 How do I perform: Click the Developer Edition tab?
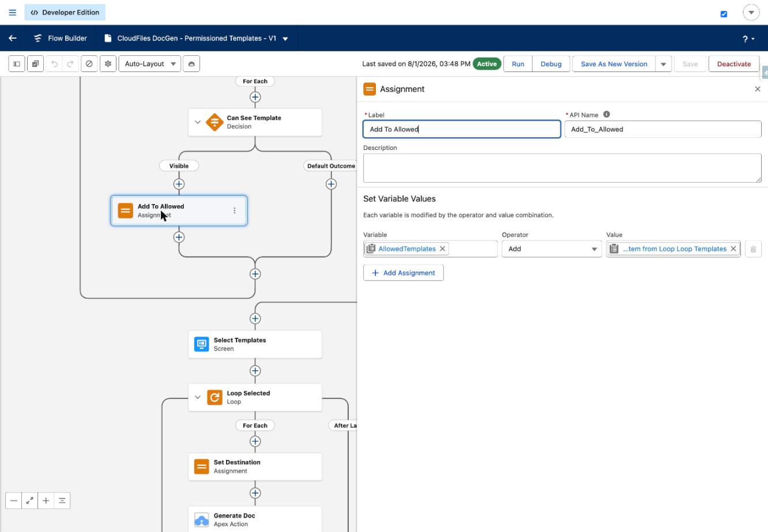click(65, 12)
